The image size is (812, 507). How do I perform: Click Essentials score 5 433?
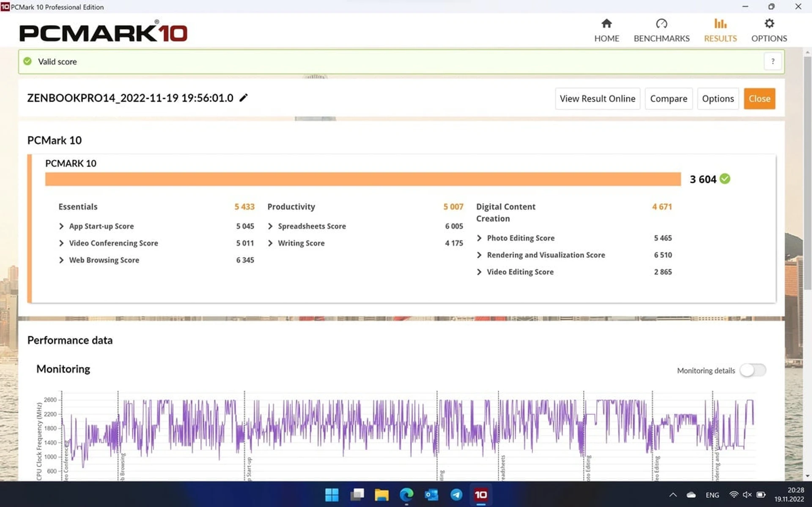[x=244, y=207]
